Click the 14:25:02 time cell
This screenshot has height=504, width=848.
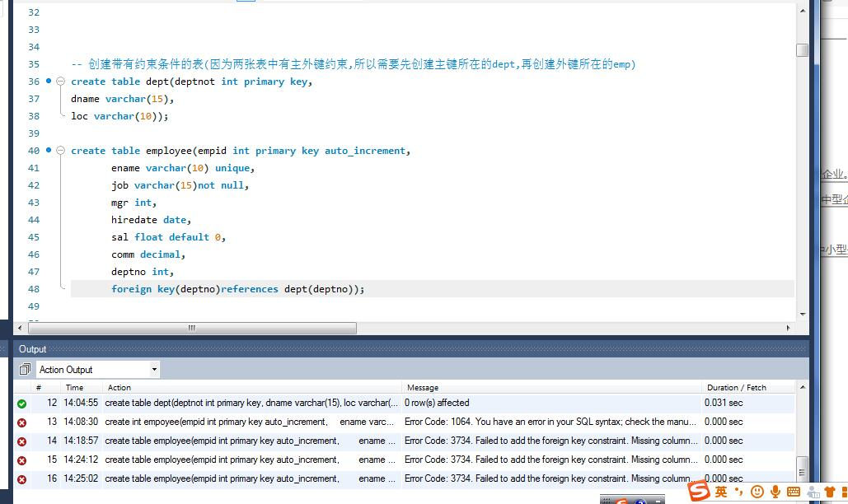point(81,478)
